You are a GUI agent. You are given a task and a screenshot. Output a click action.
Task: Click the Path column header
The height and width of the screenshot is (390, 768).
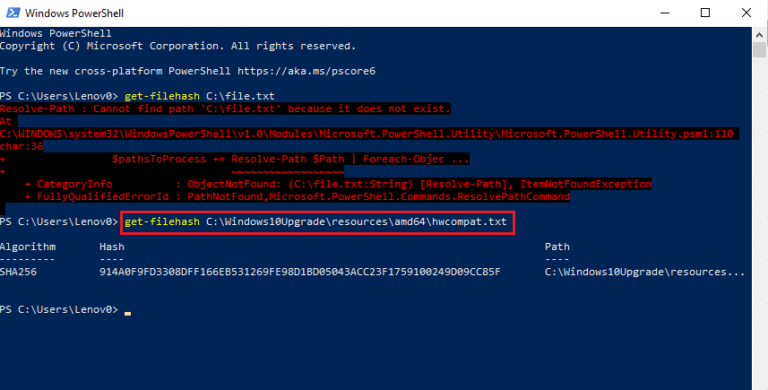click(557, 247)
